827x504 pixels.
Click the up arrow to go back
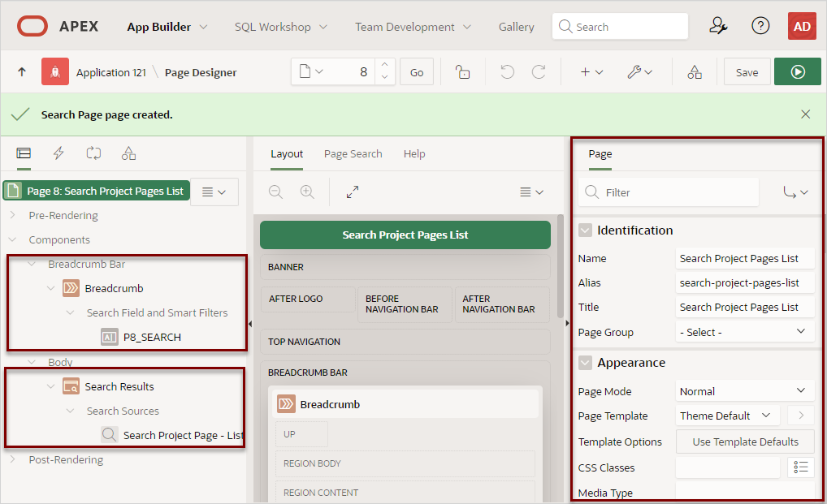pos(22,72)
